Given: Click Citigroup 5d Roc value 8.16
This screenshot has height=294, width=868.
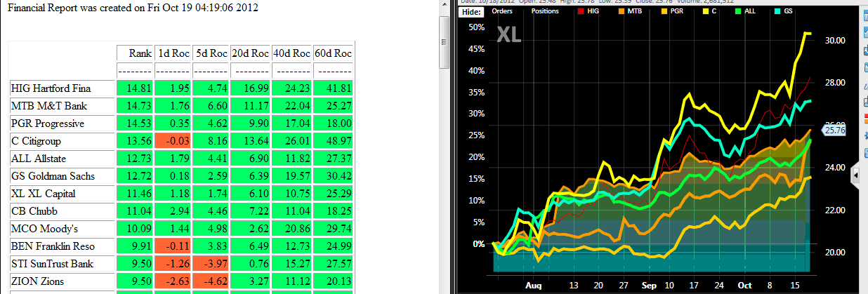Looking at the screenshot, I should click(x=211, y=141).
